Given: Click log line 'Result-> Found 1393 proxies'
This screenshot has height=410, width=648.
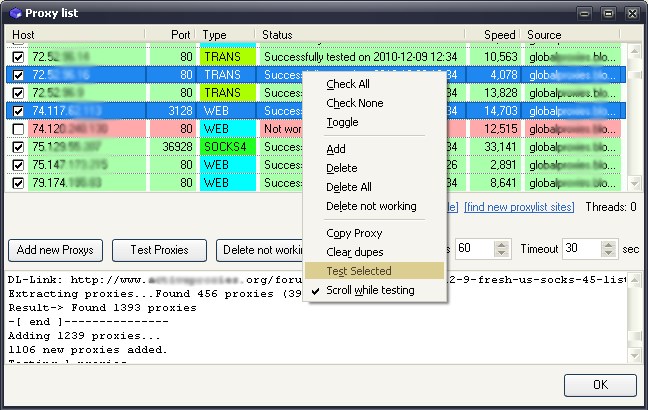Looking at the screenshot, I should [x=102, y=308].
